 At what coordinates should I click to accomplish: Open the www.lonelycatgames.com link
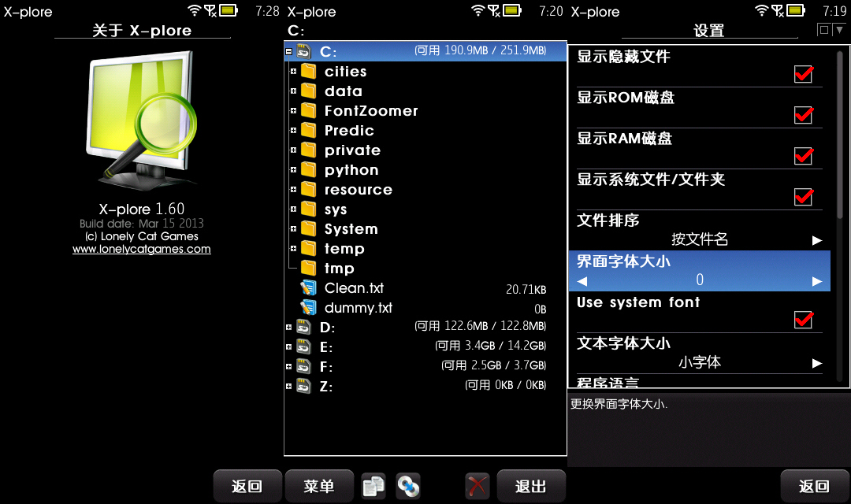[142, 249]
